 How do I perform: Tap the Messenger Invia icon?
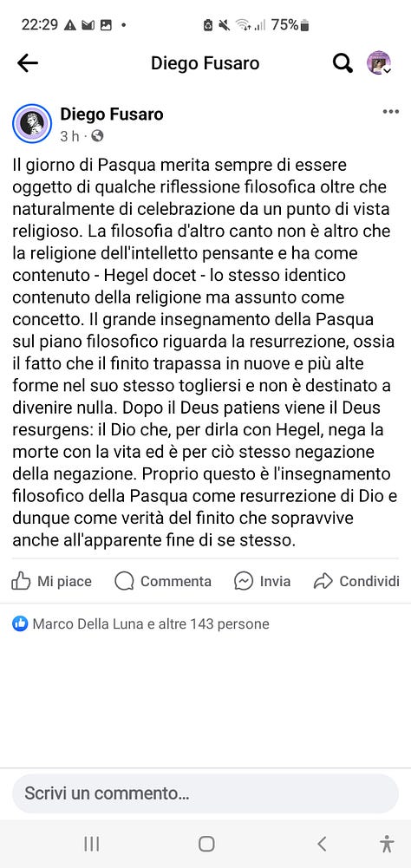point(244,581)
